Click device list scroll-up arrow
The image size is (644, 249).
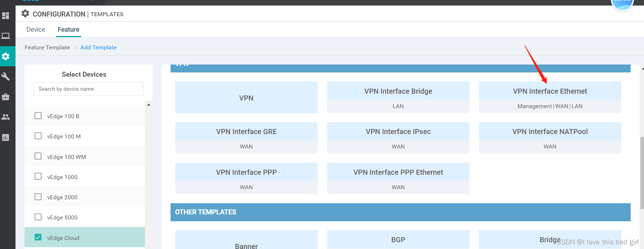[149, 105]
